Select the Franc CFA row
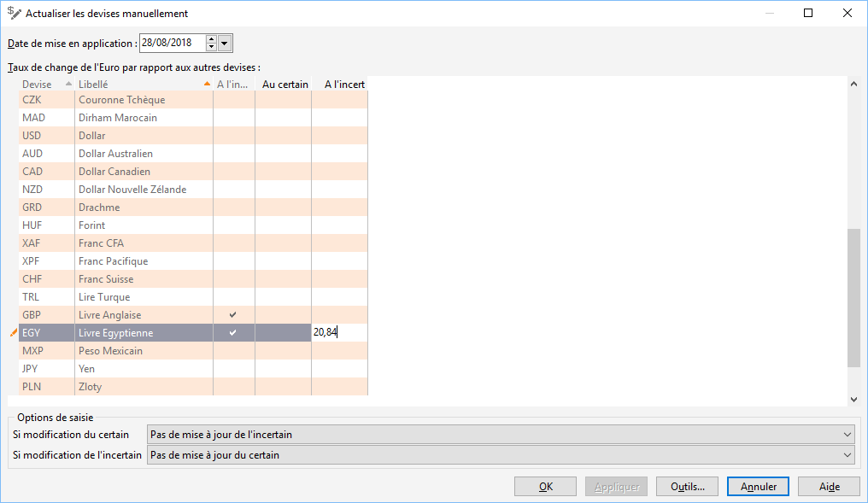868x503 pixels. coord(193,243)
